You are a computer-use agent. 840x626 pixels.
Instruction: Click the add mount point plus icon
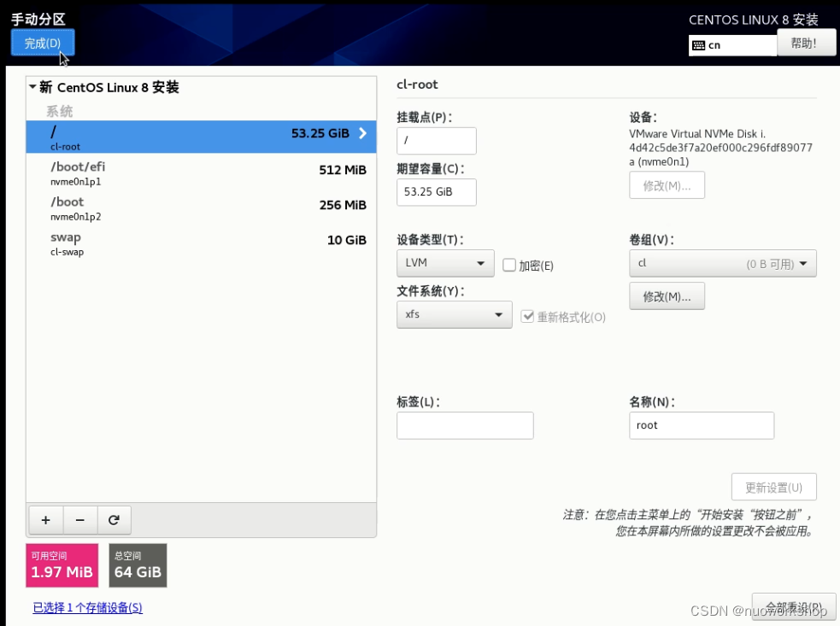point(46,520)
